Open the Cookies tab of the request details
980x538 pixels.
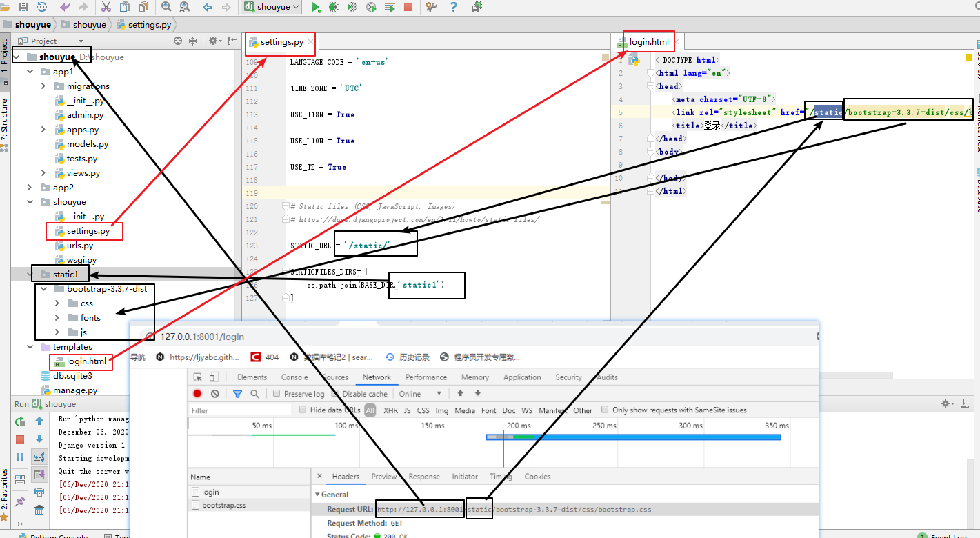click(537, 477)
